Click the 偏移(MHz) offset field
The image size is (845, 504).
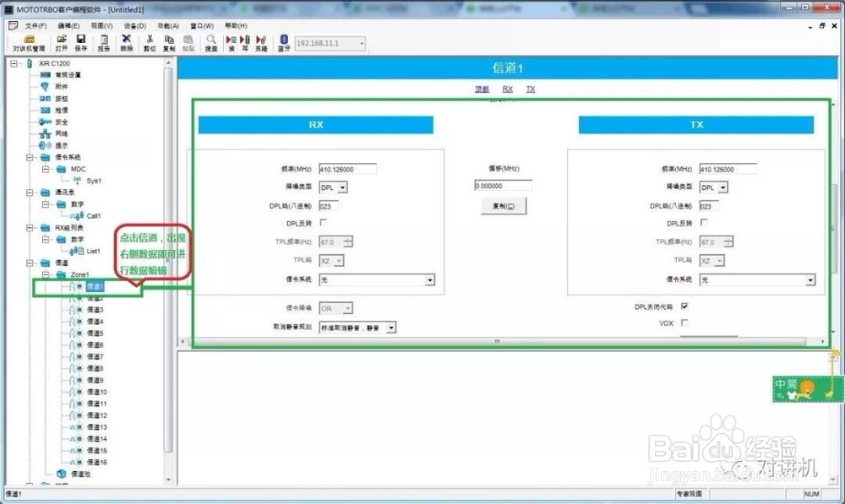coord(504,186)
